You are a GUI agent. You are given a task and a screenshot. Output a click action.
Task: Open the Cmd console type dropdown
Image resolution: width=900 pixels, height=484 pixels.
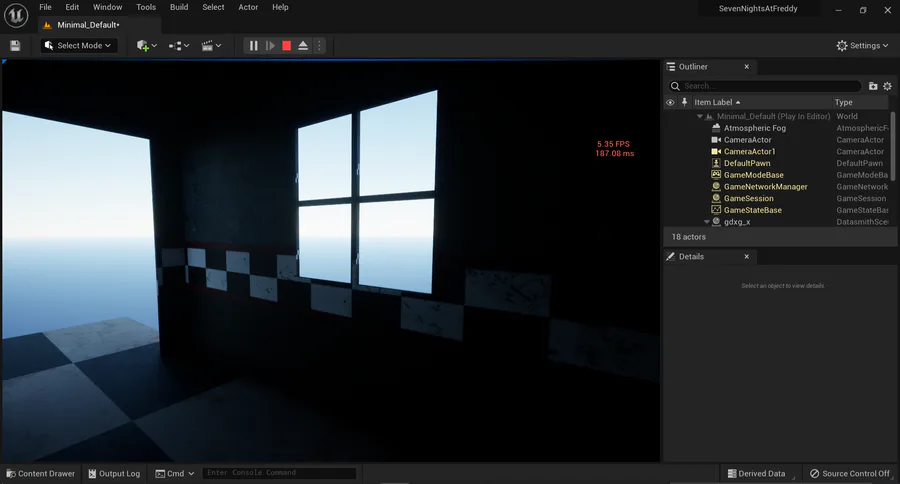174,474
